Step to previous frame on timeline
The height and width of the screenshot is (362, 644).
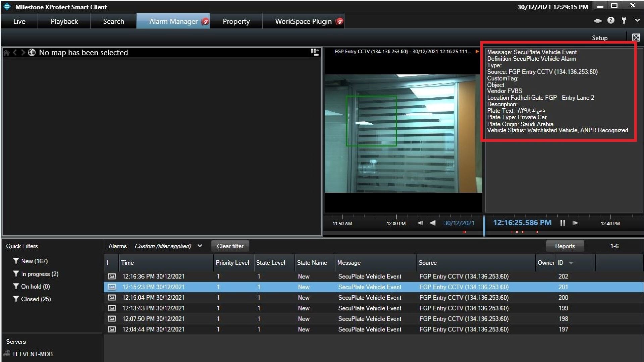coord(420,223)
